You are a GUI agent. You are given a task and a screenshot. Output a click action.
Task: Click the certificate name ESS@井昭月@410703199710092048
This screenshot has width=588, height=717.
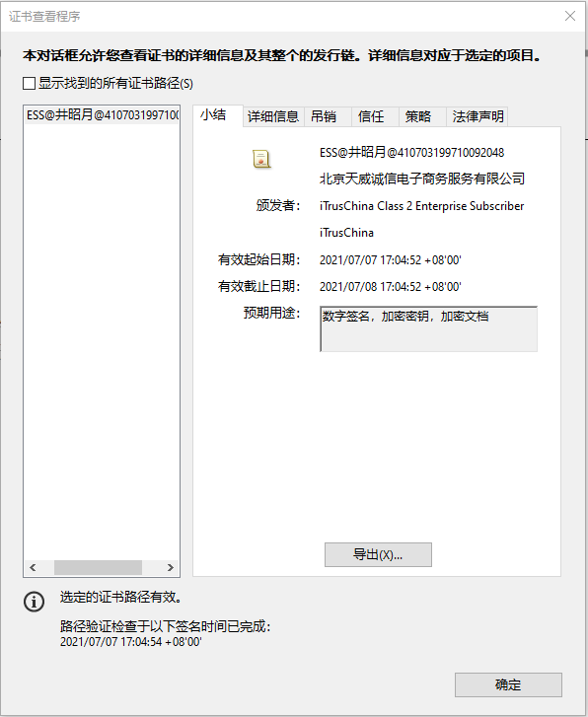click(x=411, y=152)
